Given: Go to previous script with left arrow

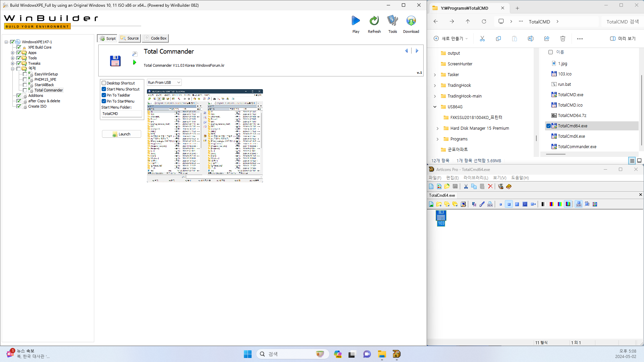Looking at the screenshot, I should [x=407, y=51].
